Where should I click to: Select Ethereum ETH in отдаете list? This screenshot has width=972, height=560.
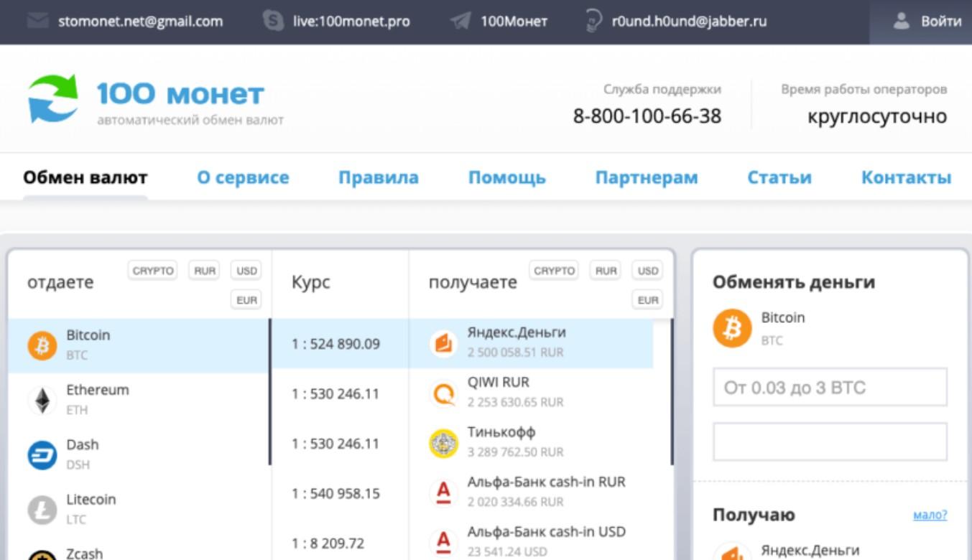pyautogui.click(x=139, y=400)
